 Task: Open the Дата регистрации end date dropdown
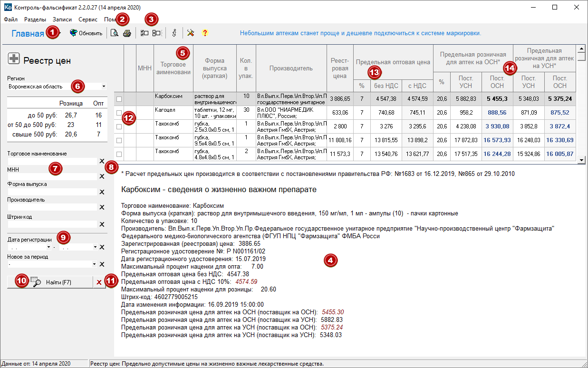point(95,247)
